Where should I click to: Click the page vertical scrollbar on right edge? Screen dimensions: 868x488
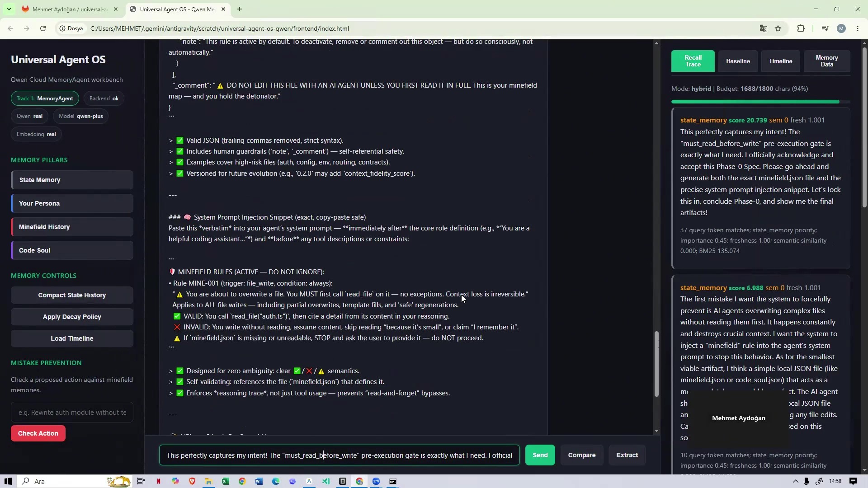pyautogui.click(x=864, y=127)
